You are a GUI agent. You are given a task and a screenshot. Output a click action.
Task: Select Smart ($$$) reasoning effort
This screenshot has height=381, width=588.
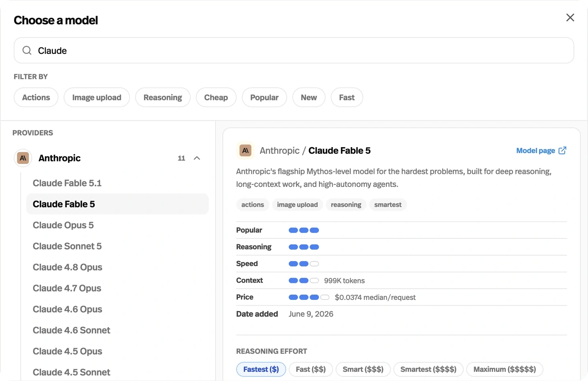(x=363, y=369)
